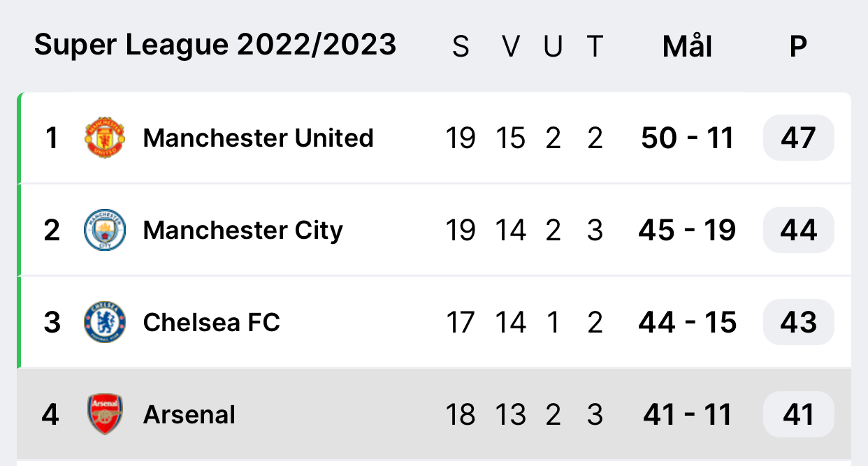
Task: Click the V wins column header
Action: tap(511, 47)
